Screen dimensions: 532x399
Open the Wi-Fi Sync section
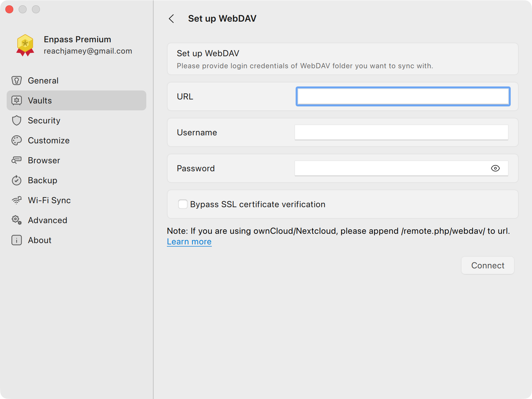tap(76, 200)
